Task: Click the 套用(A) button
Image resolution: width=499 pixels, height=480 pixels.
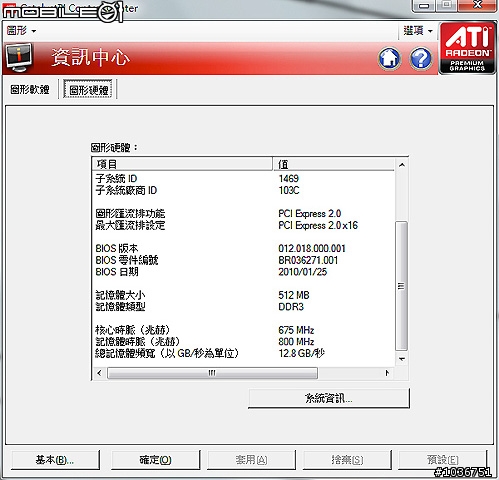Action: (x=251, y=460)
